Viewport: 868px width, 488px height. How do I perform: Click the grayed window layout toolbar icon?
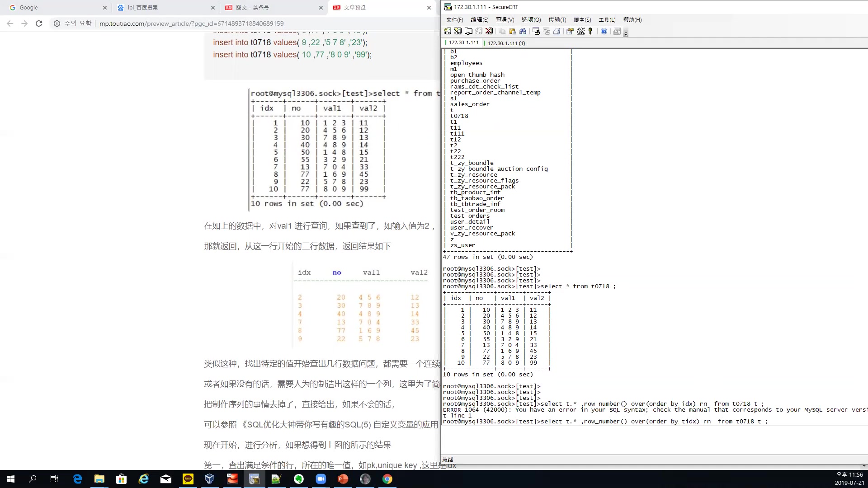617,31
